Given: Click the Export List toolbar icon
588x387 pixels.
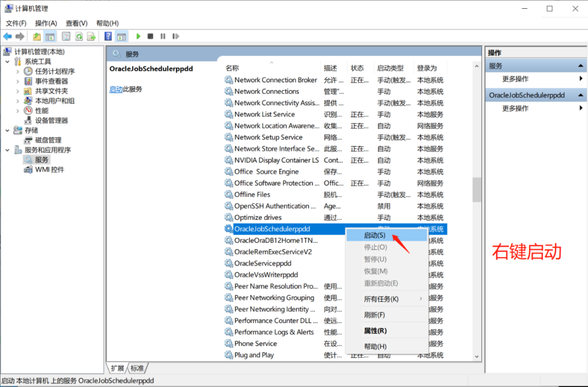Looking at the screenshot, I should click(91, 37).
